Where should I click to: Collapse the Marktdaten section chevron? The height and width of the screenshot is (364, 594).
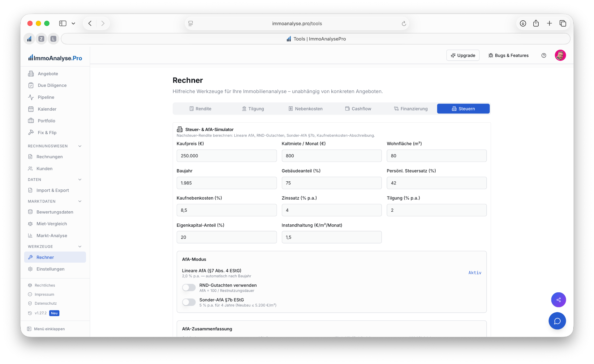pyautogui.click(x=80, y=201)
